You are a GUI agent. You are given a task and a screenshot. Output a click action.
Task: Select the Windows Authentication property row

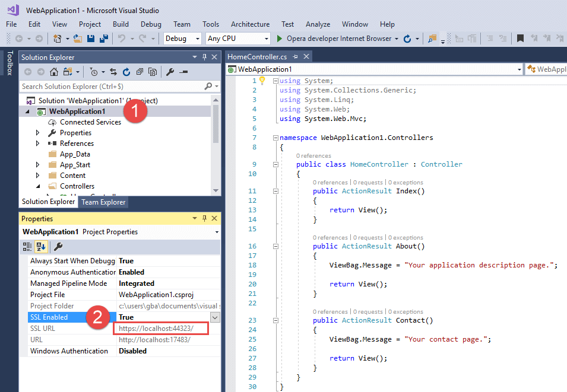coord(124,351)
